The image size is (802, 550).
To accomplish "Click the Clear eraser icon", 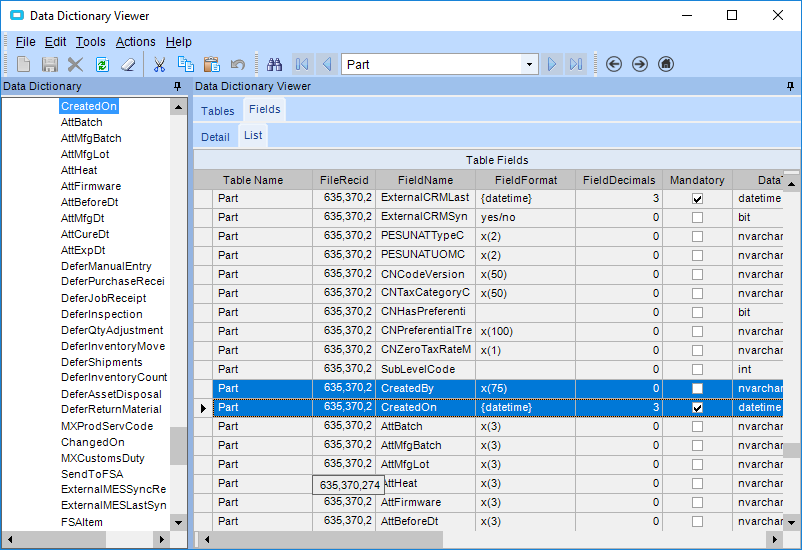I will [127, 64].
